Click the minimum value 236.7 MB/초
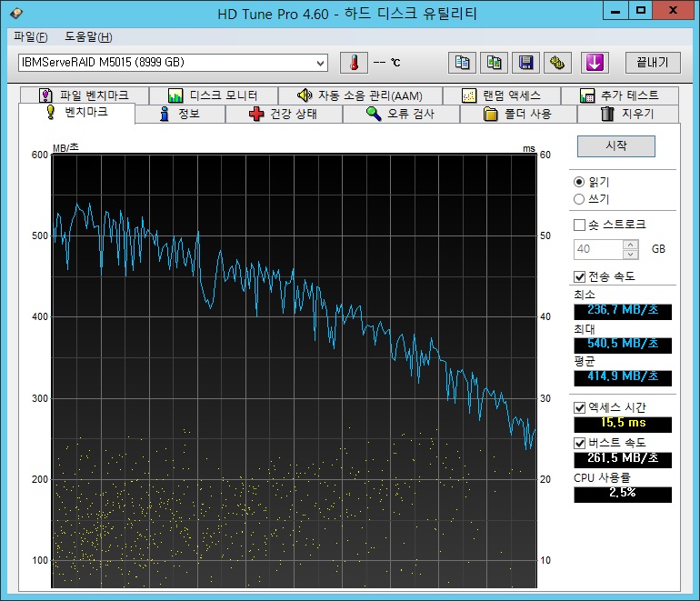 (x=623, y=310)
